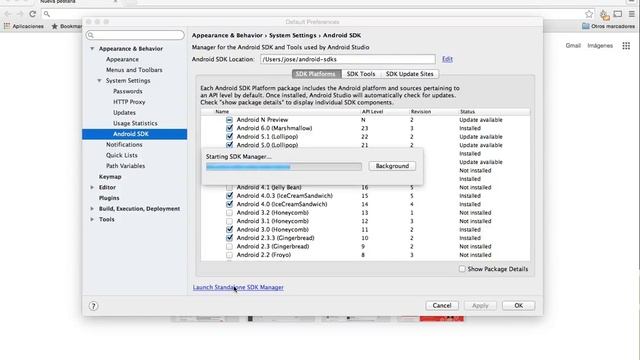Open the Otros marcadores folder
This screenshot has width=640, height=360.
(x=608, y=26)
